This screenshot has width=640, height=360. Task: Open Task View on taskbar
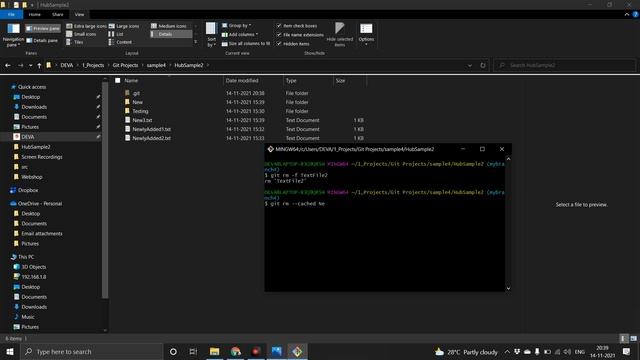coord(193,351)
